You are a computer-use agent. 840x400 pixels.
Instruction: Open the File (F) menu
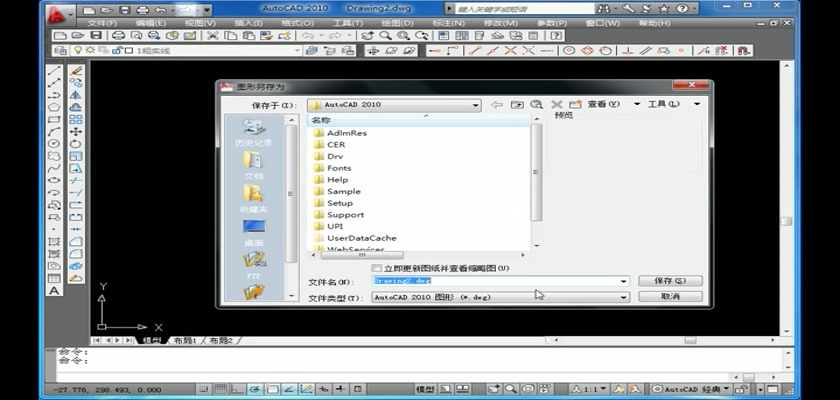tap(102, 23)
